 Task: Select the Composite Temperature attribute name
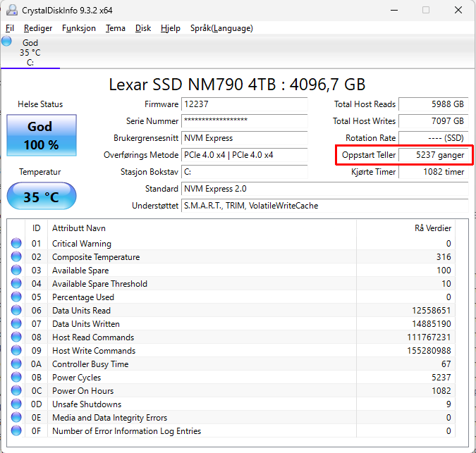pos(96,257)
